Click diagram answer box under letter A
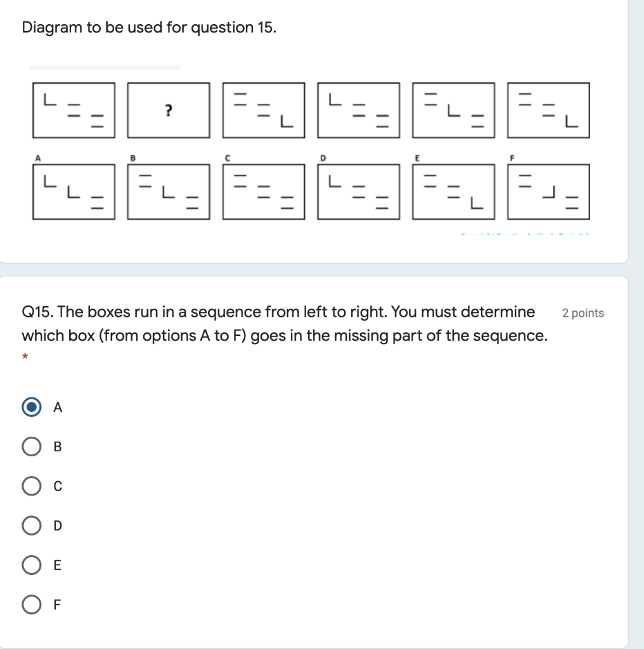The image size is (644, 649). click(74, 191)
